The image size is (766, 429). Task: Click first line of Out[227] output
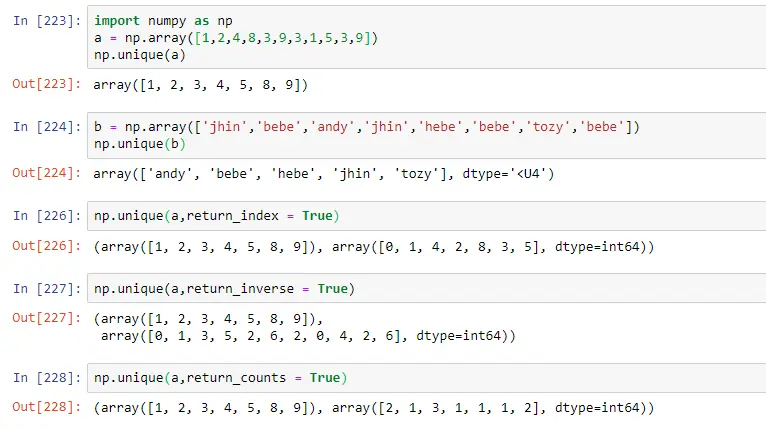point(209,319)
